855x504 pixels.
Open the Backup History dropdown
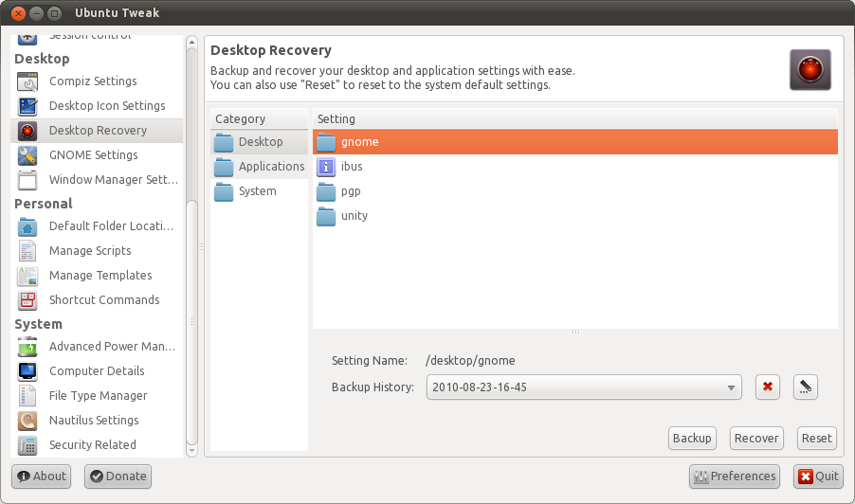click(584, 387)
